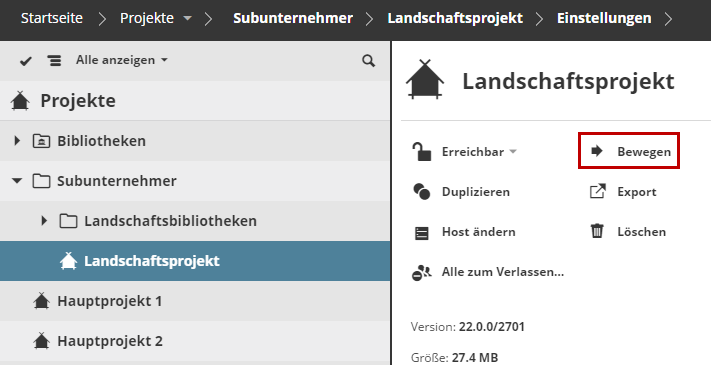Image resolution: width=711 pixels, height=365 pixels.
Task: Click the search magnifier icon
Action: [369, 61]
